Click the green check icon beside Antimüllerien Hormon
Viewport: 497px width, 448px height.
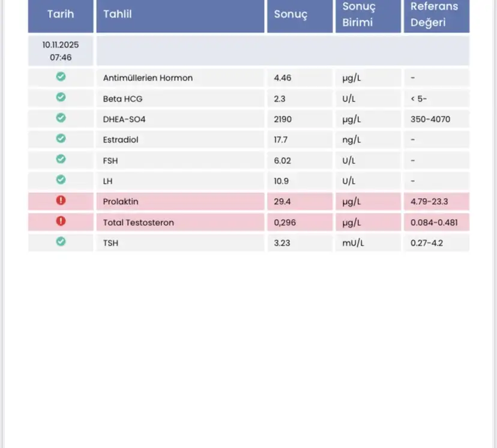tap(61, 77)
